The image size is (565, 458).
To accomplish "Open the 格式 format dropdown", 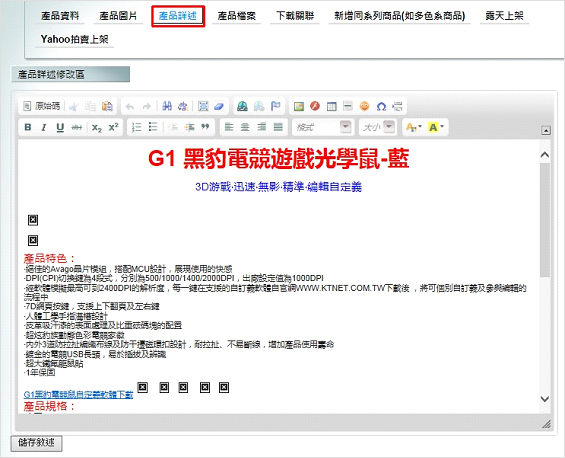I will (322, 127).
